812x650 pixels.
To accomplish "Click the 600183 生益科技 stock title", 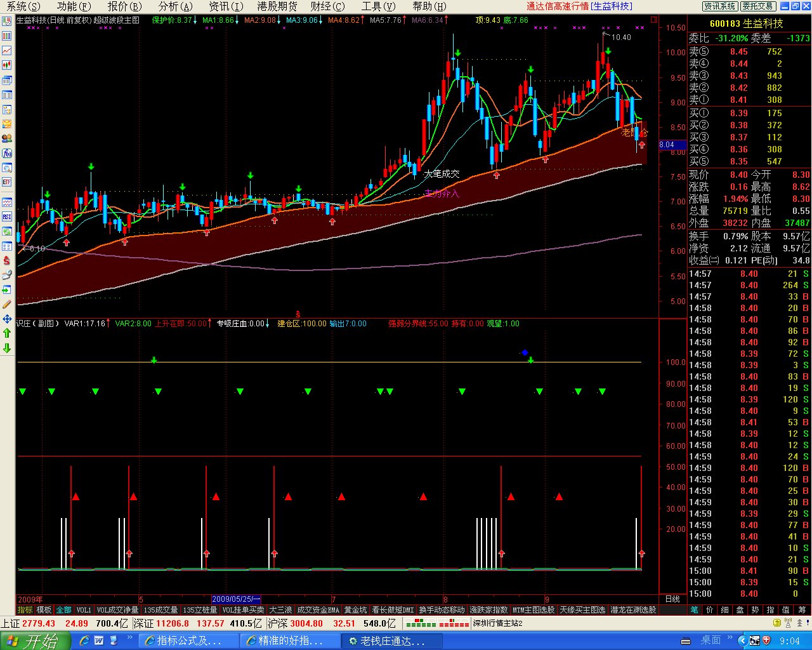I will click(x=746, y=23).
